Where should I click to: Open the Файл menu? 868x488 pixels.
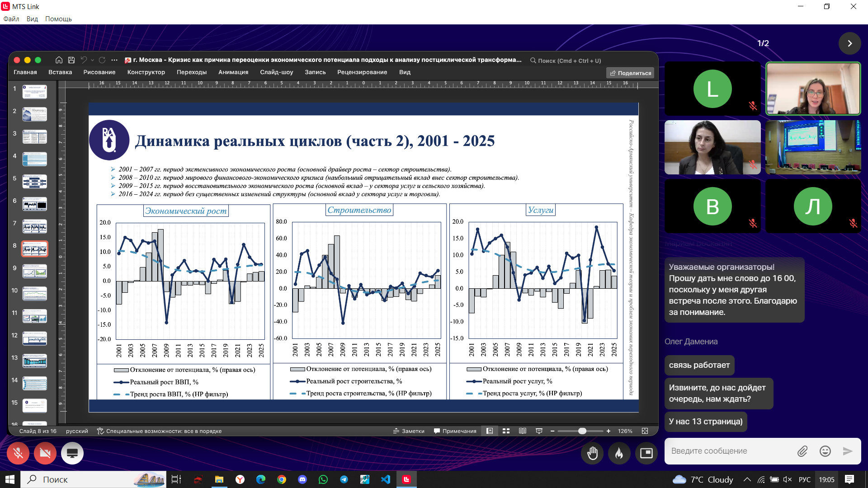(11, 19)
